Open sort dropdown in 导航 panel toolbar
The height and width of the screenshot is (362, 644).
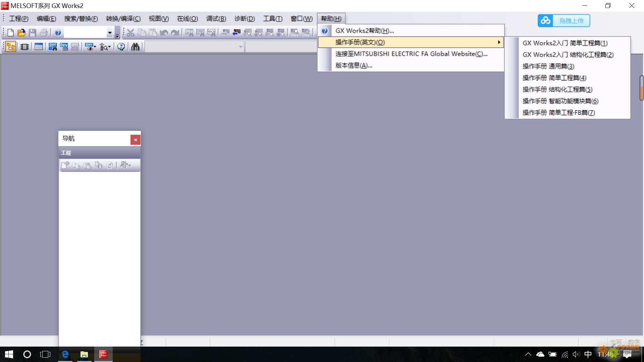[125, 165]
